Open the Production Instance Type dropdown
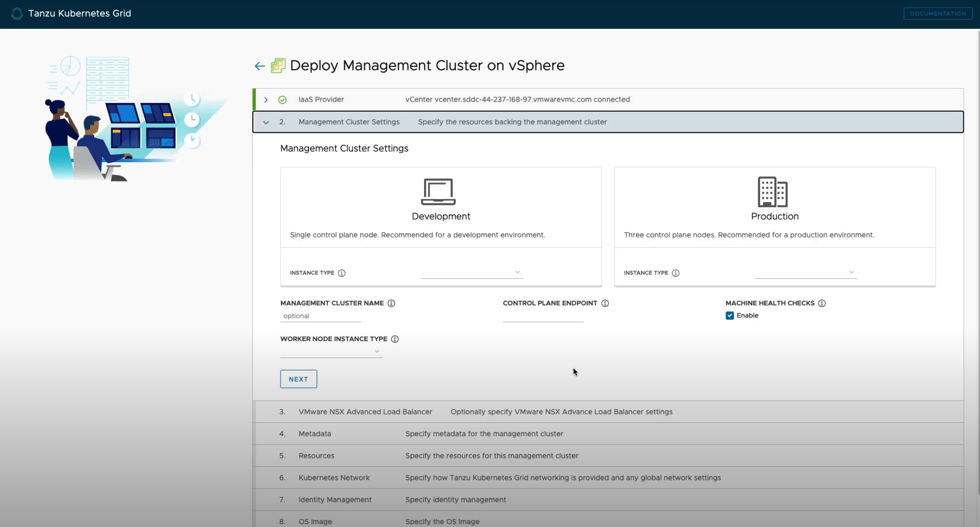Image resolution: width=980 pixels, height=527 pixels. pyautogui.click(x=806, y=272)
